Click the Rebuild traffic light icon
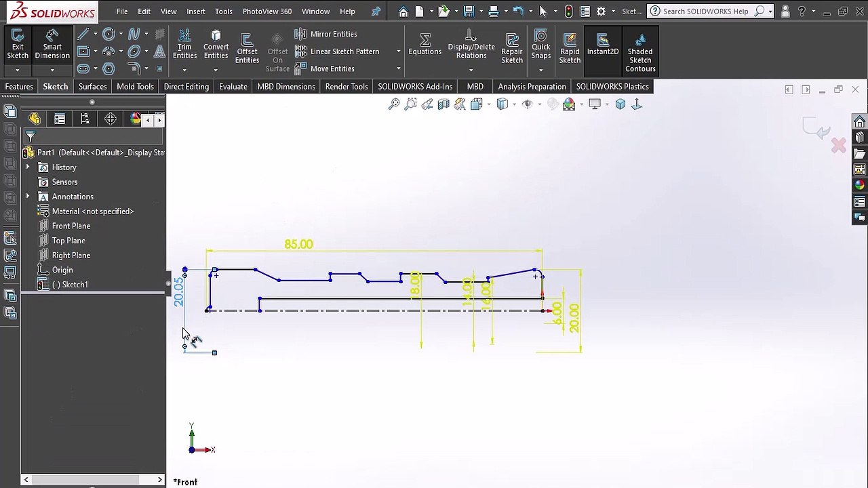Viewport: 868px width, 488px height. 568,12
